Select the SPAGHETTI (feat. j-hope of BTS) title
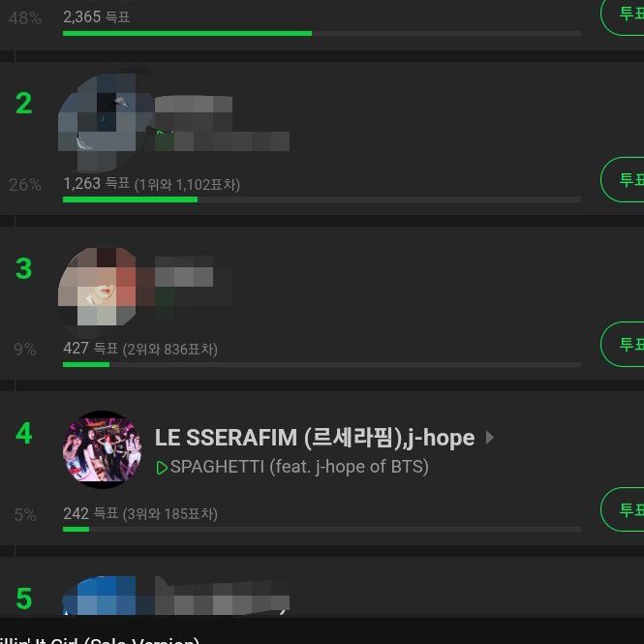644x644 pixels. (x=299, y=467)
